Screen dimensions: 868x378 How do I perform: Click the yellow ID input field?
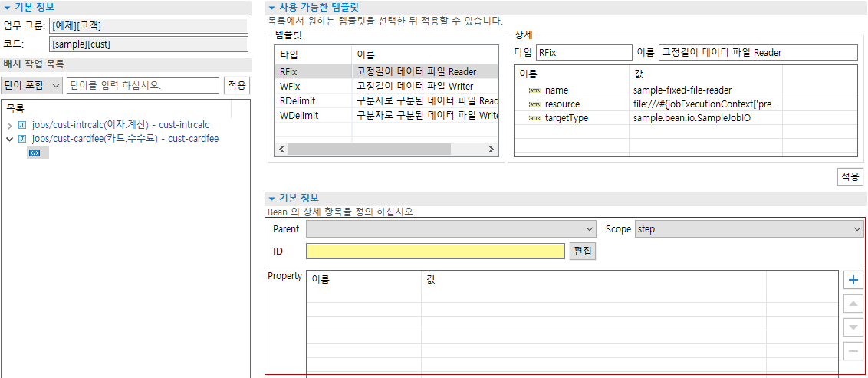[x=435, y=251]
